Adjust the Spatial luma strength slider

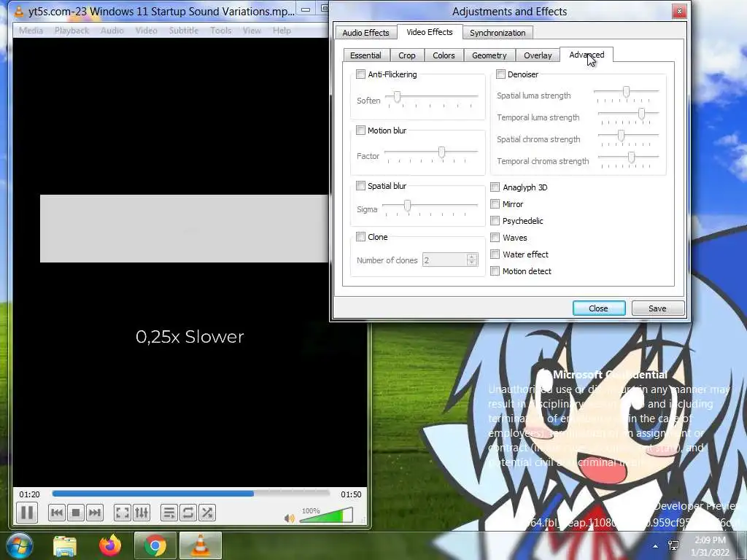[627, 93]
